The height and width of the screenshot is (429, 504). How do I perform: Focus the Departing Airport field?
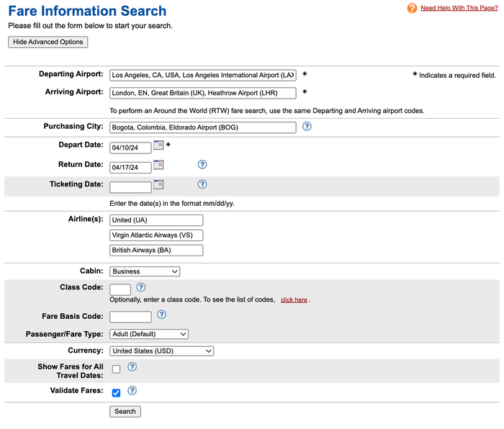pyautogui.click(x=203, y=75)
